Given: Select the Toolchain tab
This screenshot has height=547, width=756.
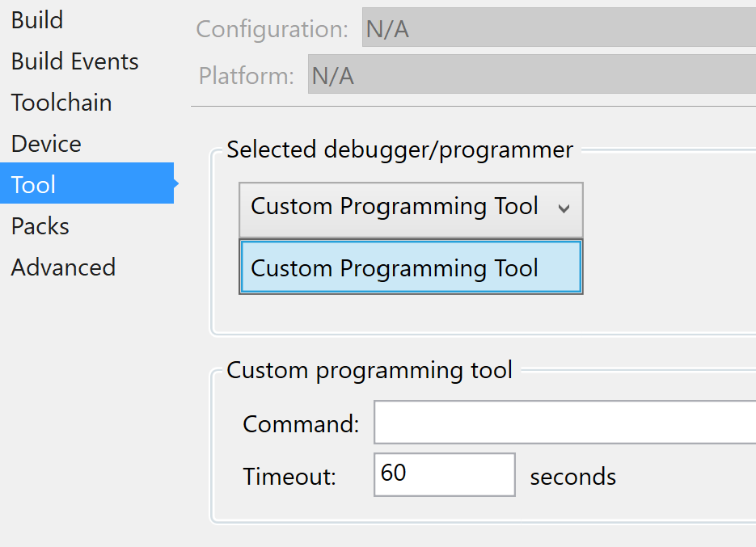Looking at the screenshot, I should click(61, 103).
